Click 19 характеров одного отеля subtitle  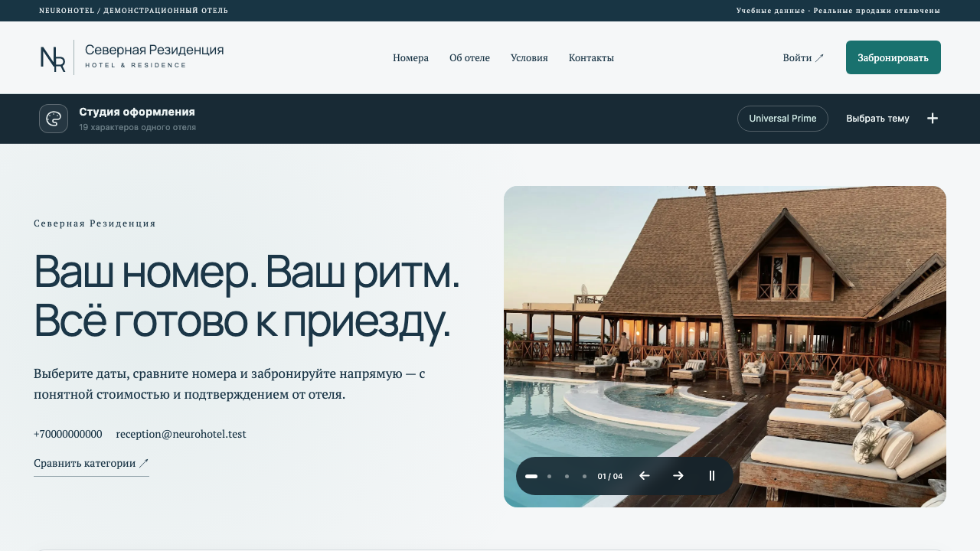[x=137, y=127]
